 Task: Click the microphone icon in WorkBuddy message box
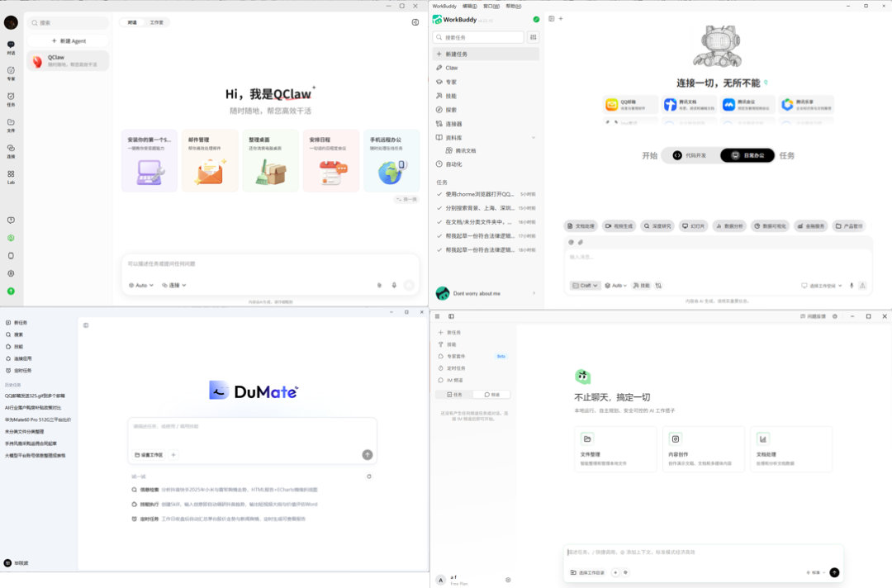coord(852,286)
